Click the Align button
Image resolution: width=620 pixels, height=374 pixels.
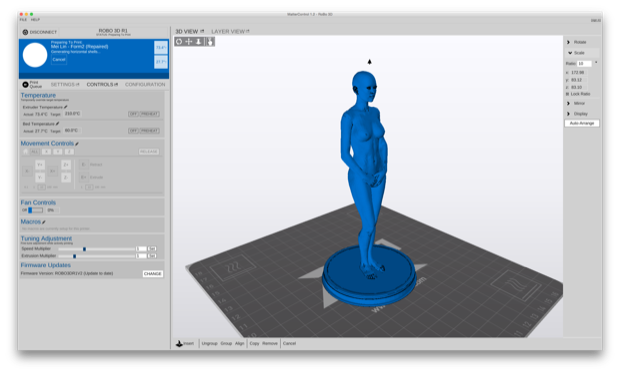tap(240, 343)
